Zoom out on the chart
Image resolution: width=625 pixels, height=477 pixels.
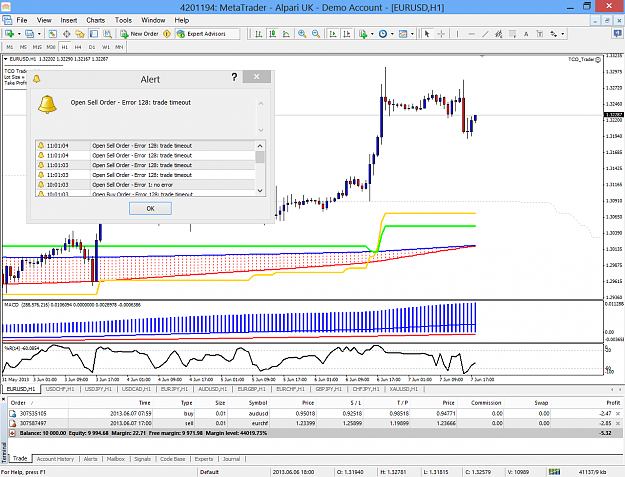[316, 34]
